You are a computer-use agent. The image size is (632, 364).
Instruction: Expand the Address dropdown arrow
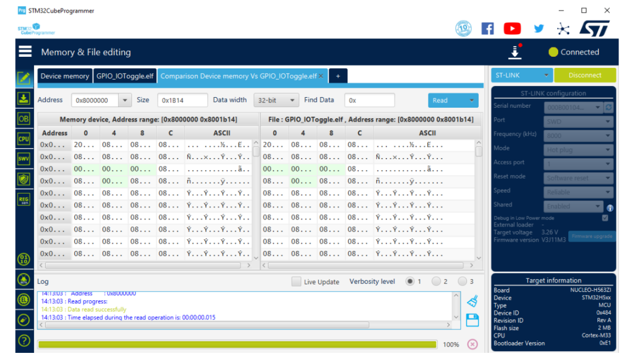[125, 101]
